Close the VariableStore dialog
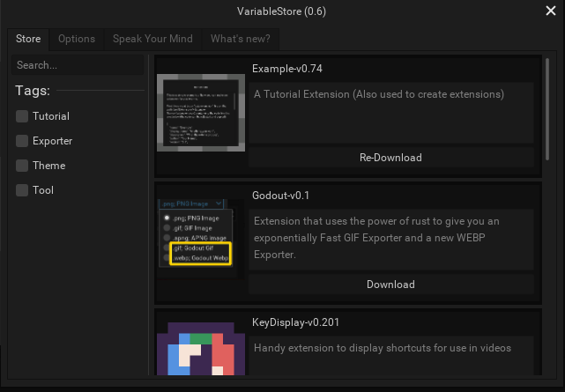 click(x=551, y=11)
